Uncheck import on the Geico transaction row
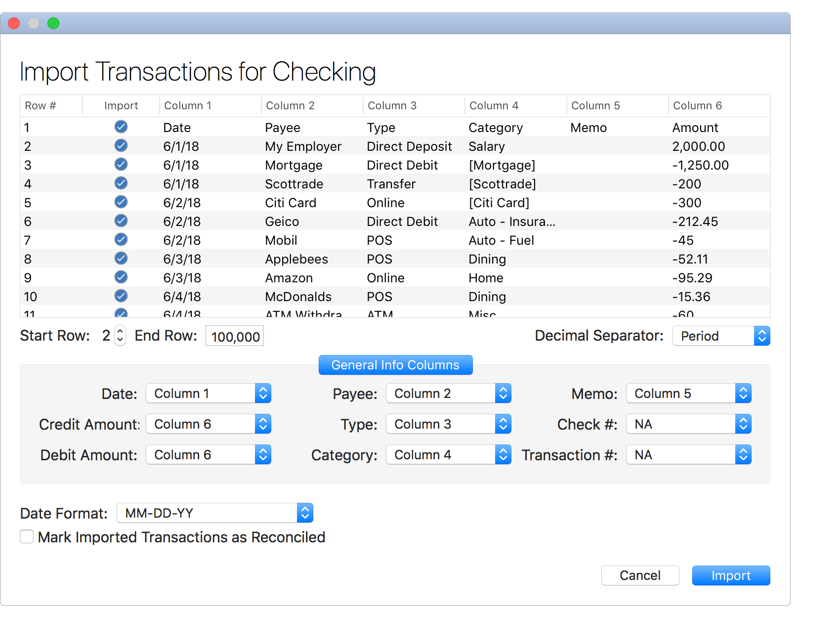840x618 pixels. (x=121, y=221)
